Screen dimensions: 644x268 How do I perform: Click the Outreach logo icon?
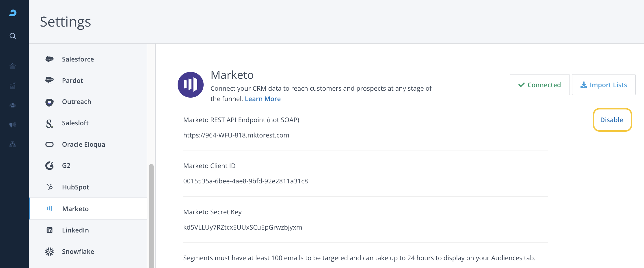pyautogui.click(x=49, y=102)
